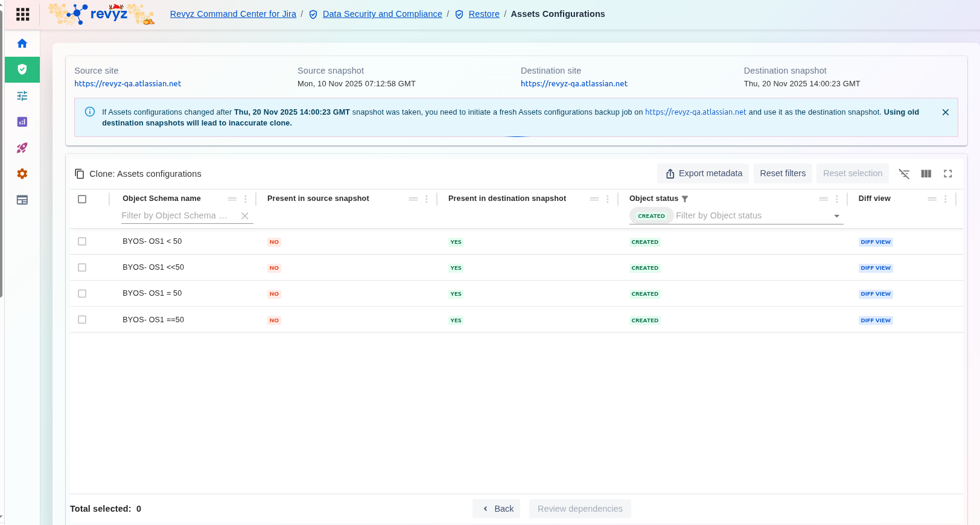The height and width of the screenshot is (525, 980).
Task: Toggle the show/hide filters icon
Action: 904,174
